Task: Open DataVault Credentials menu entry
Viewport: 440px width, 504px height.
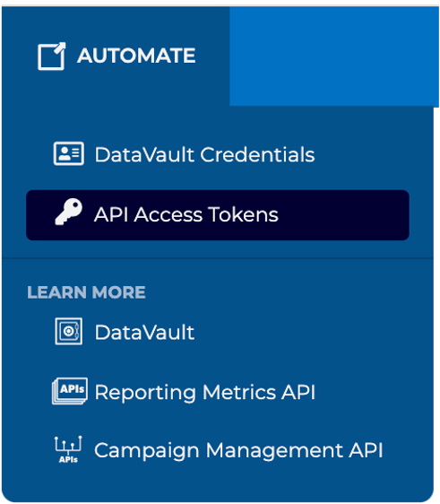Action: pos(184,154)
